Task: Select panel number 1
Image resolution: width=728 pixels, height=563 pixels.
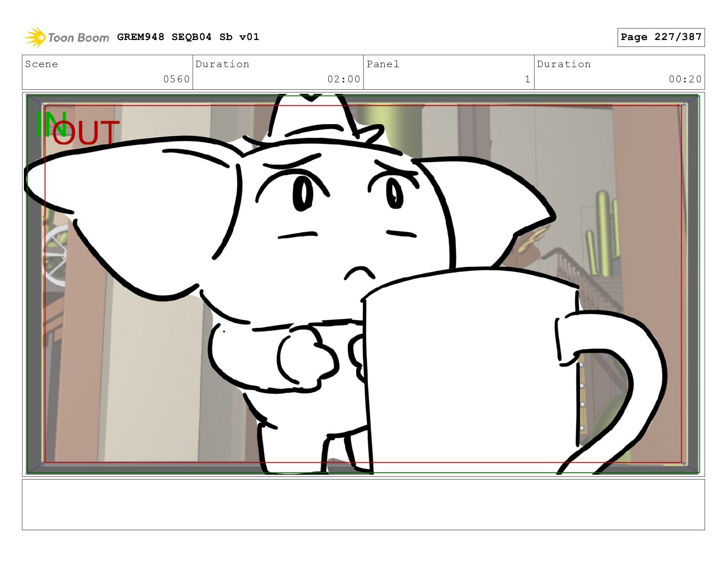Action: click(528, 79)
